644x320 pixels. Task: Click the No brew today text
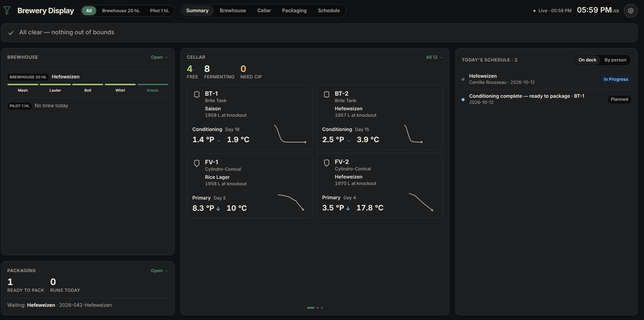click(51, 106)
